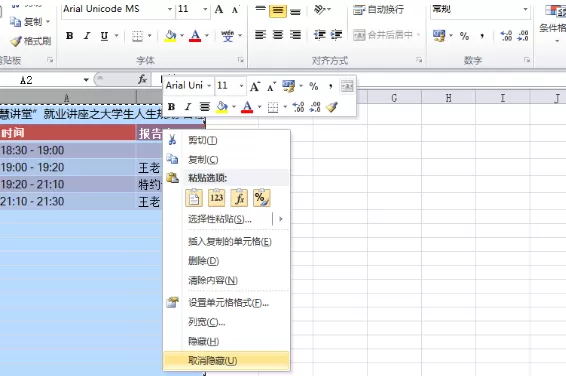The height and width of the screenshot is (376, 566).
Task: Click the 格式刷 format painter button
Action: (30, 41)
